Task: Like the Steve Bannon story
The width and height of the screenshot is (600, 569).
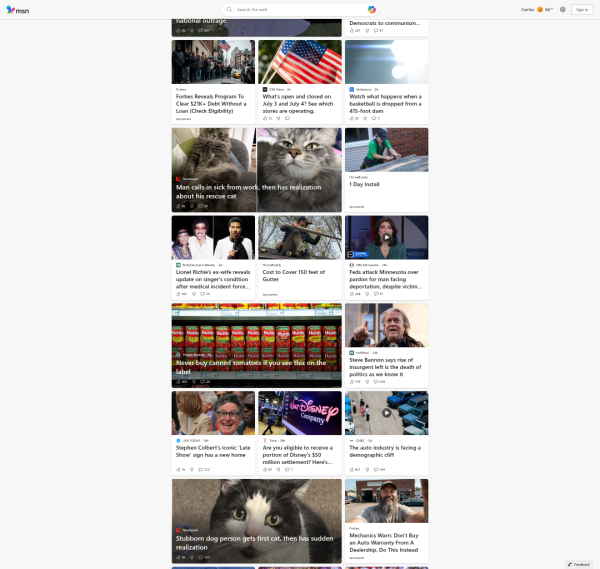Action: tap(355, 382)
